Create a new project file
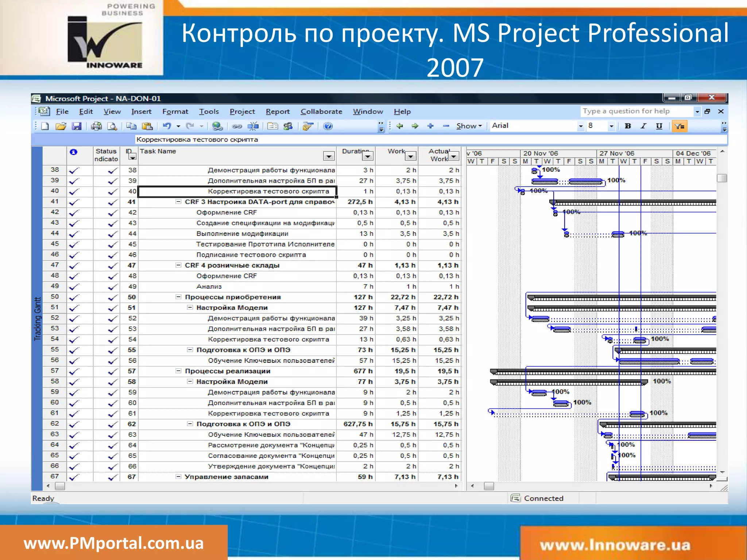This screenshot has height=560, width=747. coord(45,126)
